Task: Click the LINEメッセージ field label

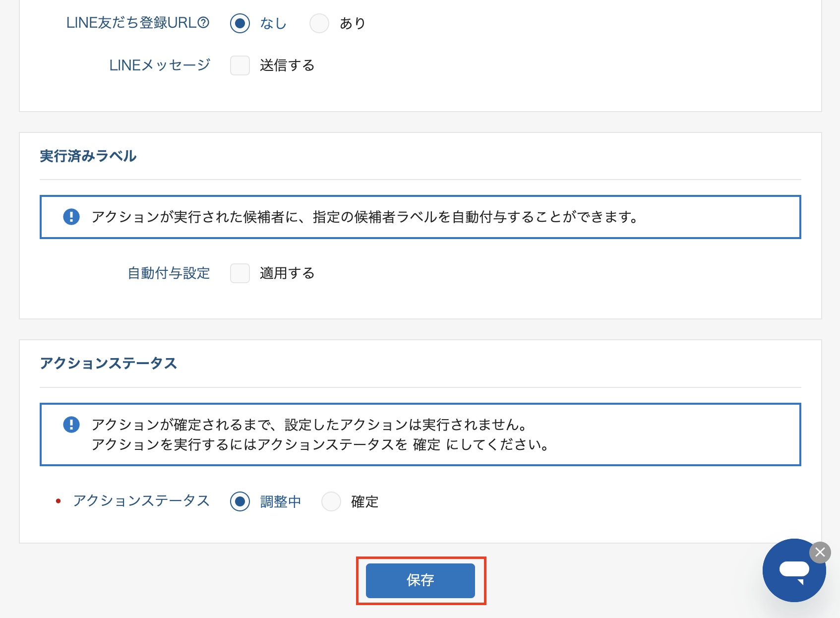Action: [160, 65]
